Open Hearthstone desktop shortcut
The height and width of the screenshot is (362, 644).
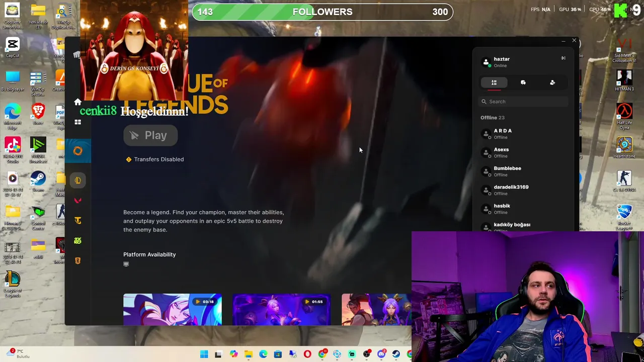[624, 148]
